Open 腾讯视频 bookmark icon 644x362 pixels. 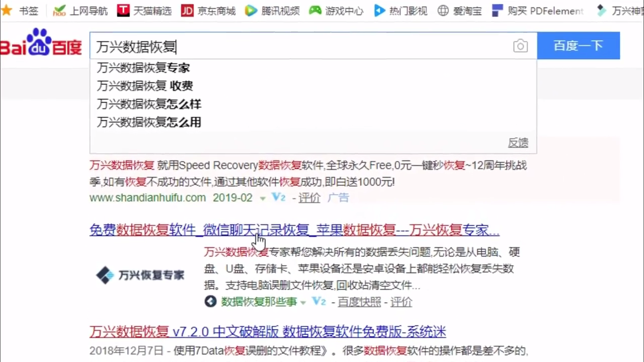(251, 11)
